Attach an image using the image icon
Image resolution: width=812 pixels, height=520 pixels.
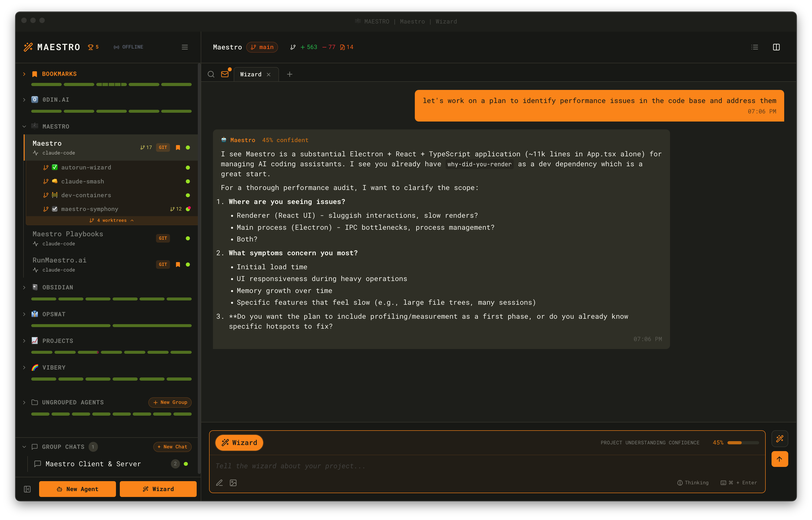click(233, 483)
